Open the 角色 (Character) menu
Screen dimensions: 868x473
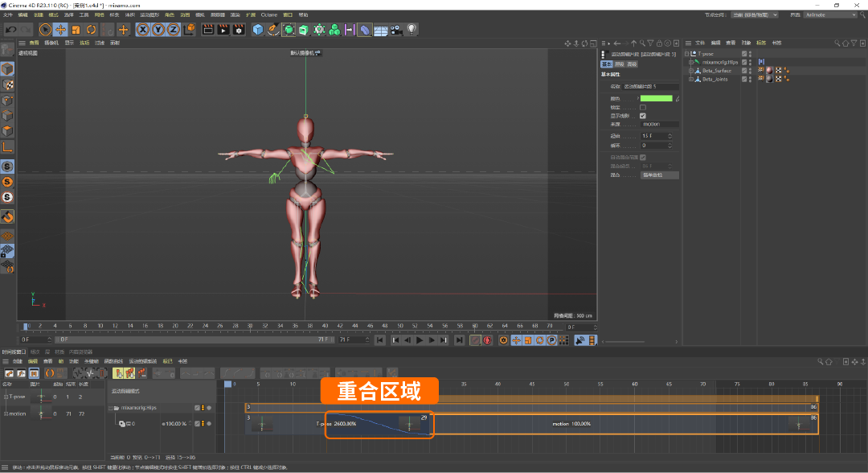click(170, 15)
